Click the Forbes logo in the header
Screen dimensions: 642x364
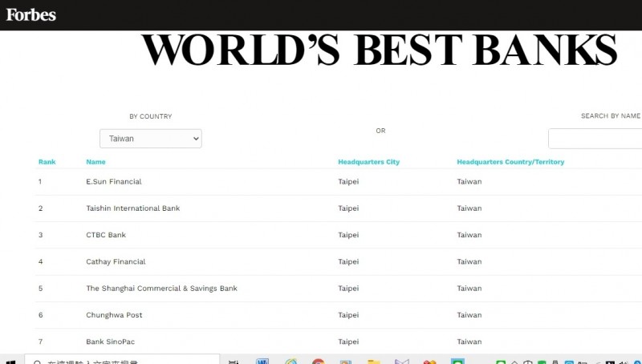click(31, 15)
